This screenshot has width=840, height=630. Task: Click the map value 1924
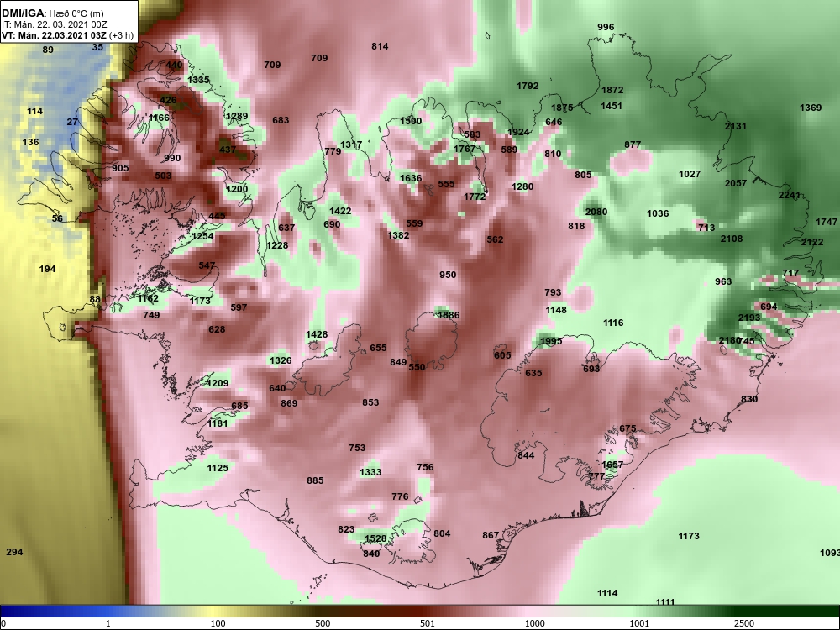click(x=518, y=132)
